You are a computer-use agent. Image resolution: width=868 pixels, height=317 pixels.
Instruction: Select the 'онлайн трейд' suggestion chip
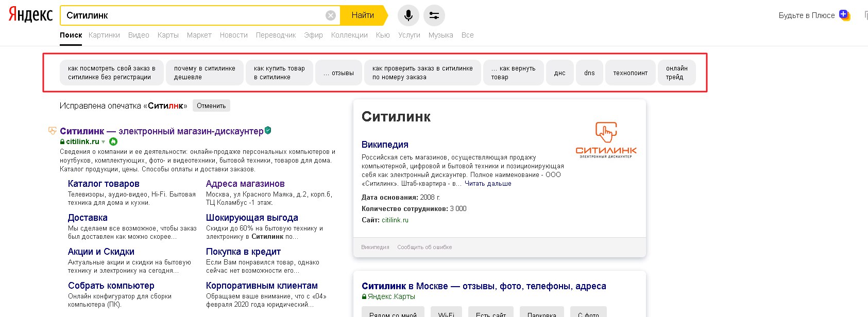pyautogui.click(x=677, y=73)
